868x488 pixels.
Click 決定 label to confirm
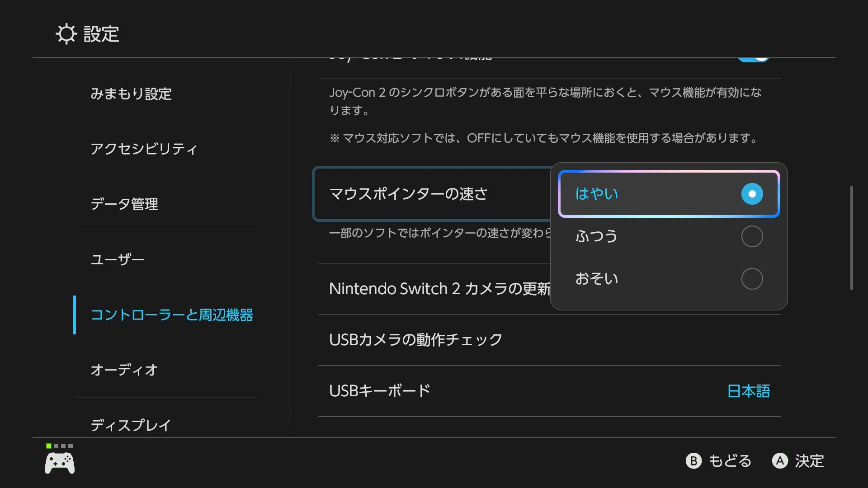809,461
